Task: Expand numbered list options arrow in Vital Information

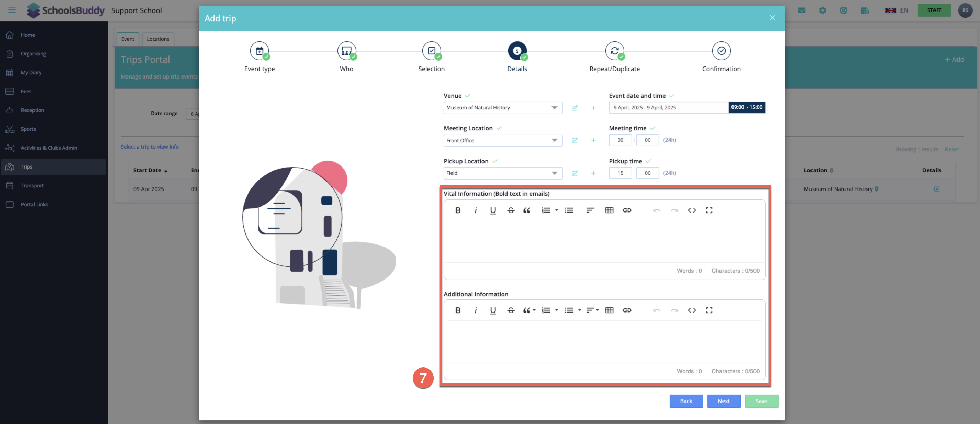Action: click(x=556, y=210)
